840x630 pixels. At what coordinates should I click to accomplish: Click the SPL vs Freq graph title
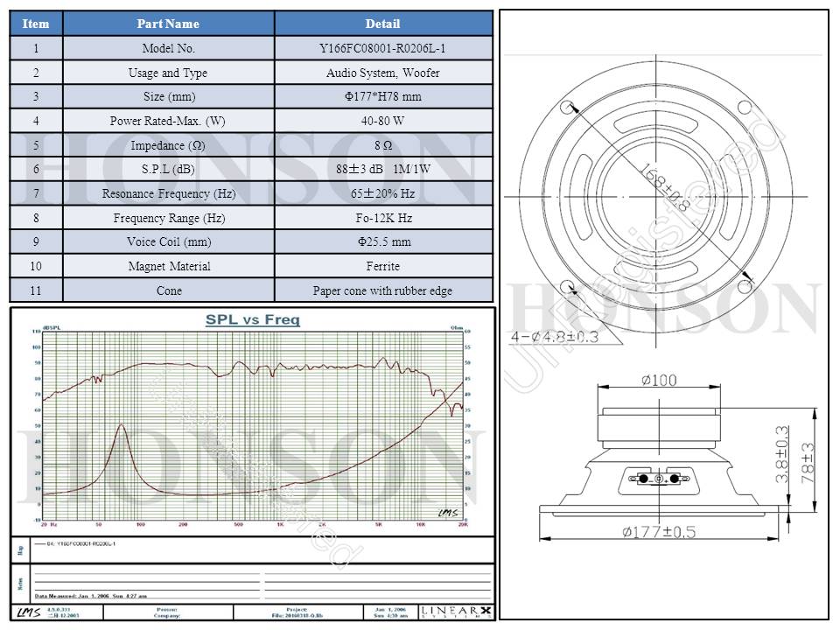point(252,320)
